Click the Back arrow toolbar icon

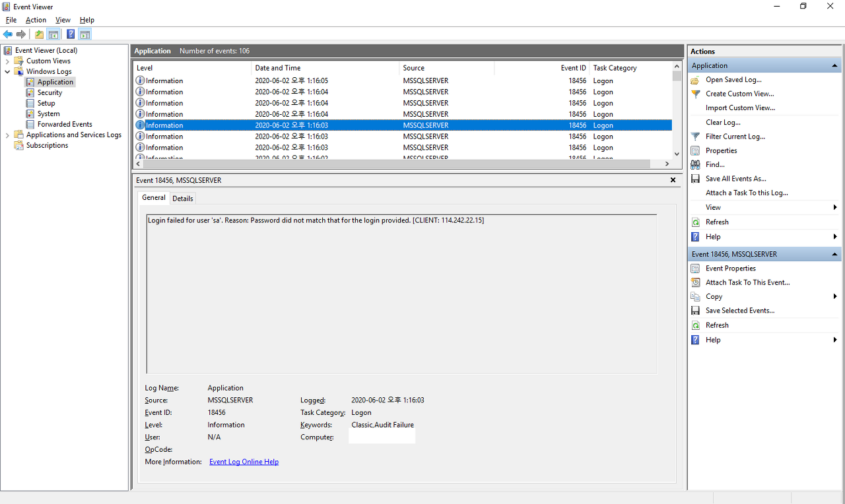(x=8, y=34)
